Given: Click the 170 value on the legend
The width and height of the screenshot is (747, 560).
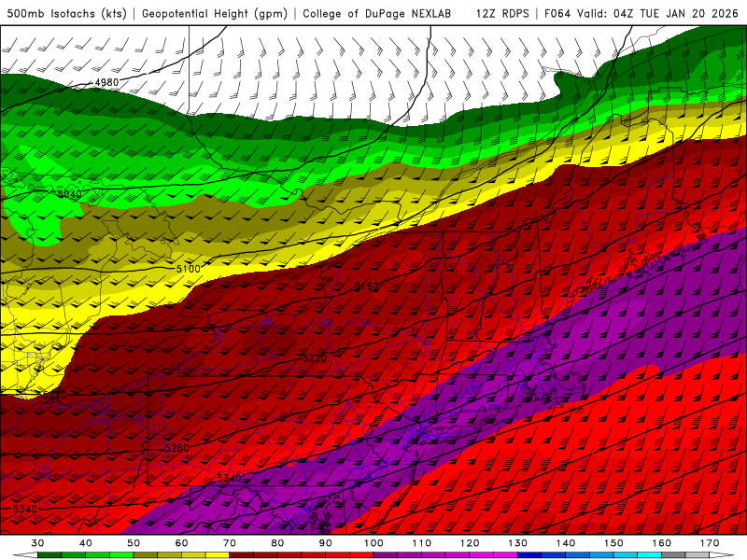Looking at the screenshot, I should [710, 543].
